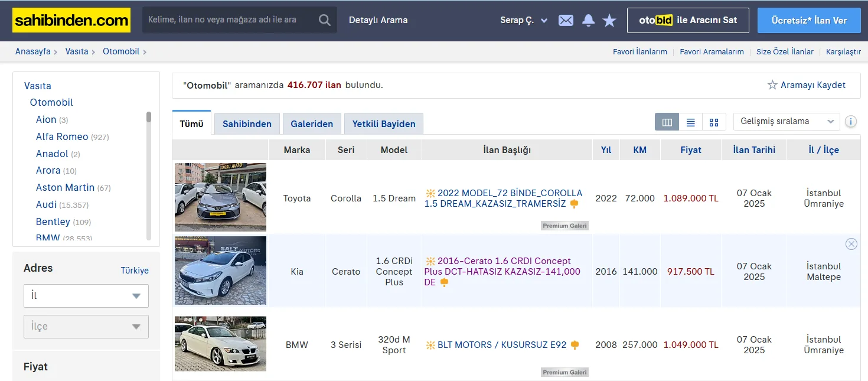
Task: Open the messages envelope icon
Action: tap(566, 20)
